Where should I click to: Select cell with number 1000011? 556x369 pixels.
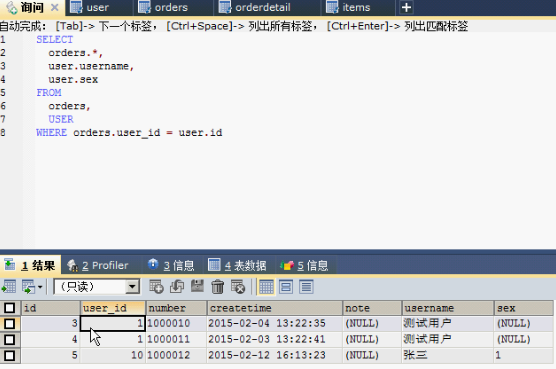click(176, 340)
